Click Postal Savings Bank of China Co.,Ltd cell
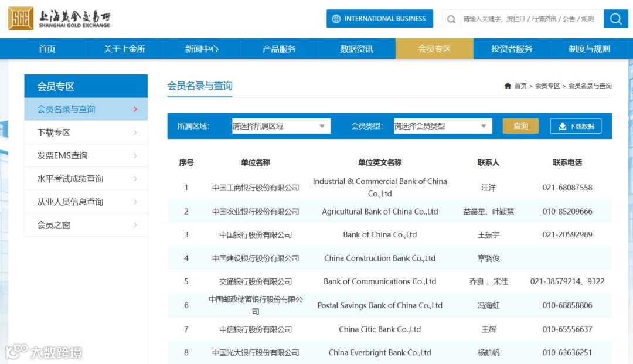 tap(380, 305)
